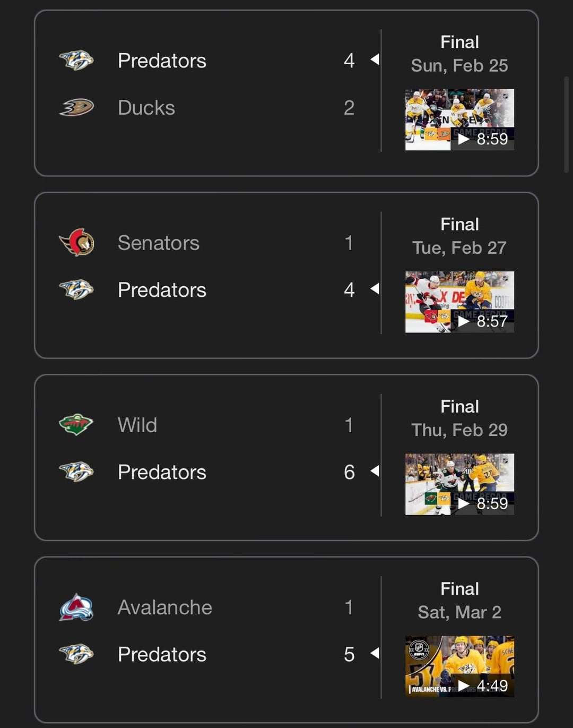Play the Avalanche vs Predators 4:49 highlight
This screenshot has width=573, height=728.
click(x=459, y=666)
